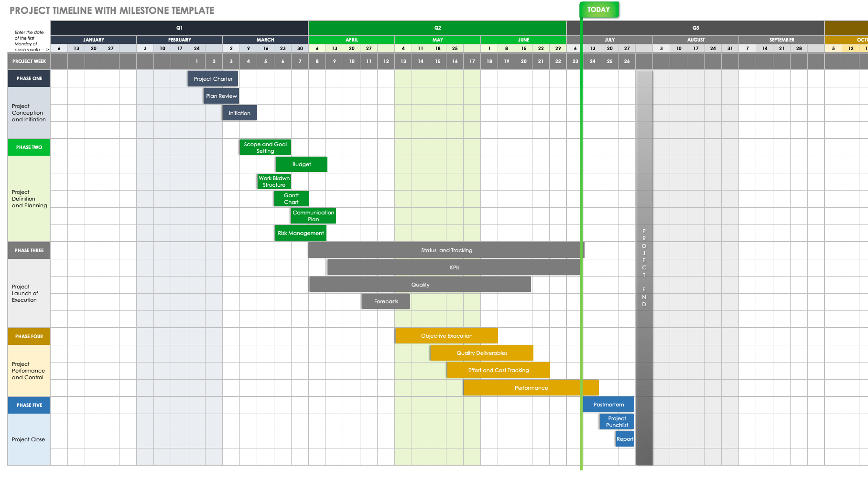Viewport: 868px width, 480px height.
Task: Click the Work Bkdwn Structure bar
Action: 274,181
